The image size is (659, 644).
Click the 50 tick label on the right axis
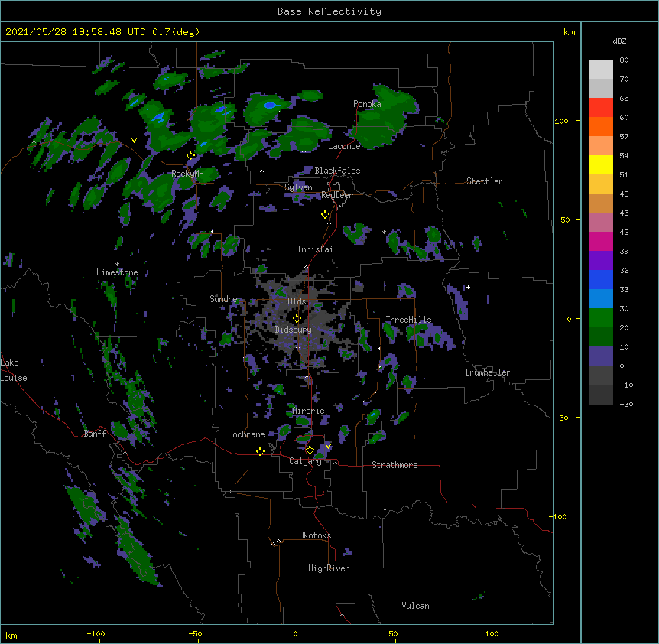[565, 220]
